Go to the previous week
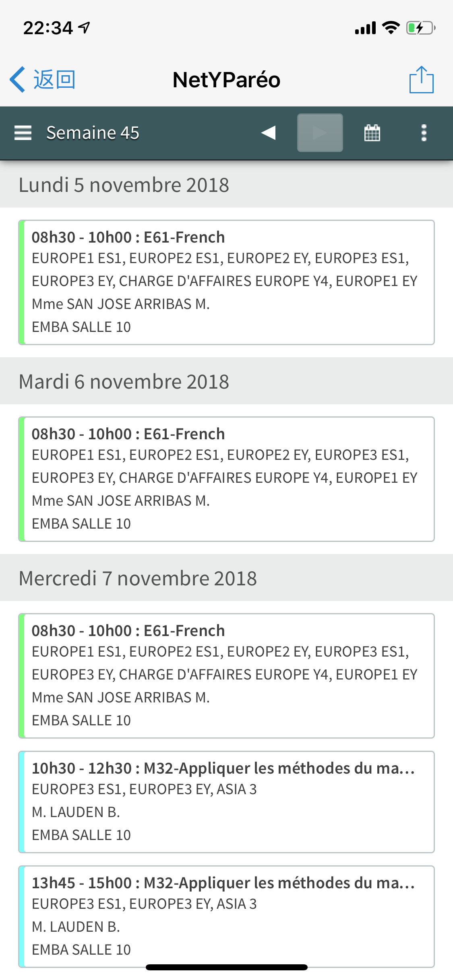 point(269,133)
